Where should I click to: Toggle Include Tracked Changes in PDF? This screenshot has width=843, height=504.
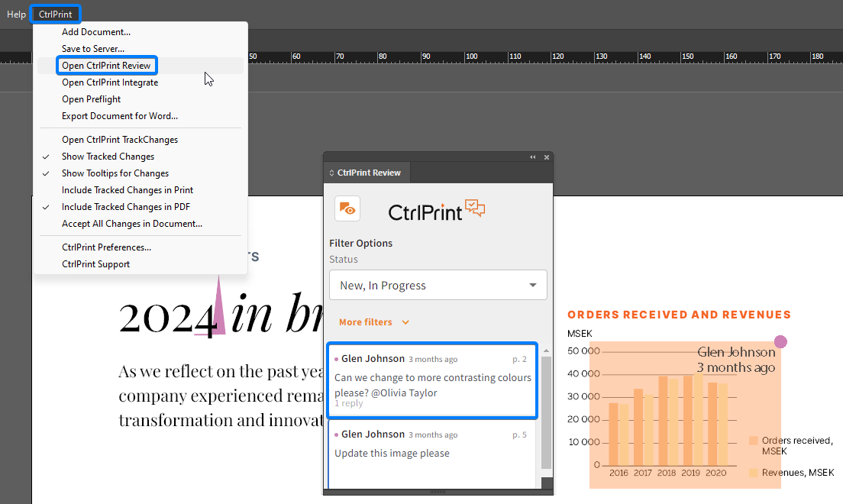(x=140, y=206)
